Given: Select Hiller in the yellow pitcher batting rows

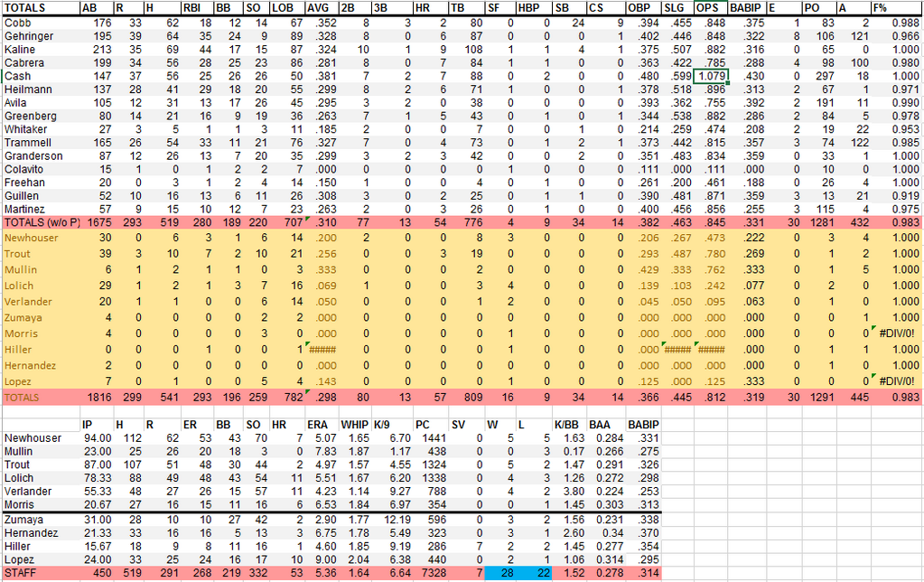Looking at the screenshot, I should (x=18, y=350).
